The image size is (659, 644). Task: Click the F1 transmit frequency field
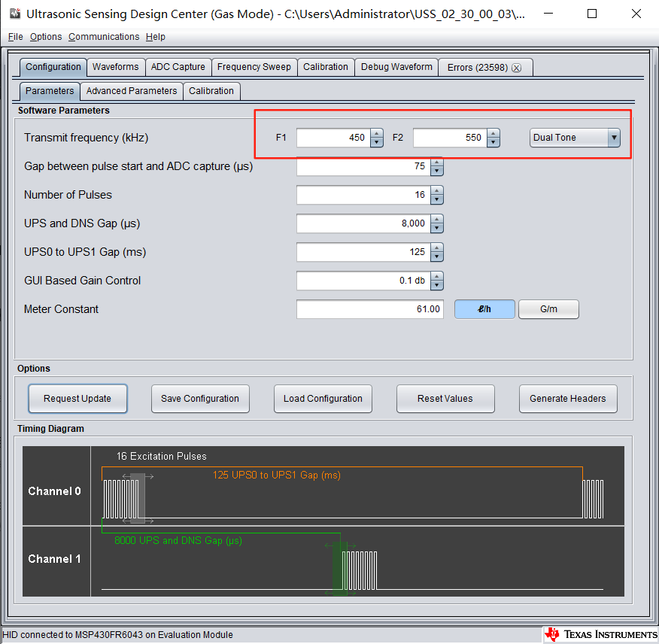[x=333, y=138]
